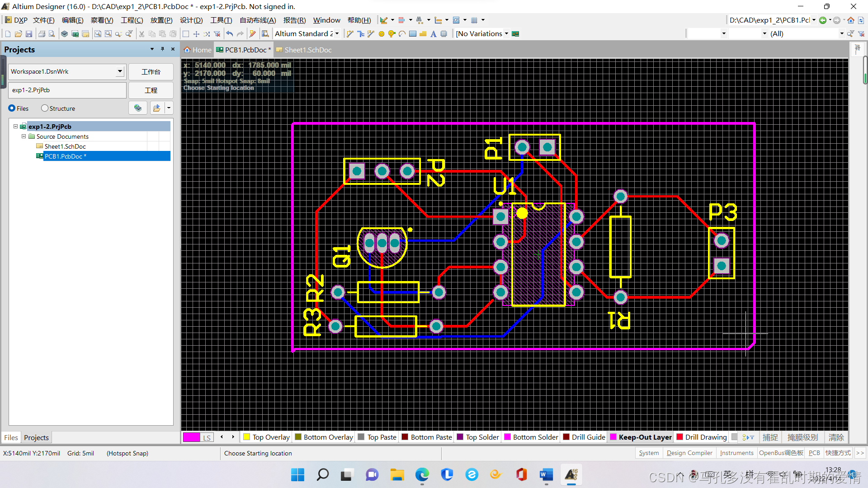This screenshot has width=868, height=488.
Task: Open the (All) filter dropdown
Action: click(x=842, y=34)
